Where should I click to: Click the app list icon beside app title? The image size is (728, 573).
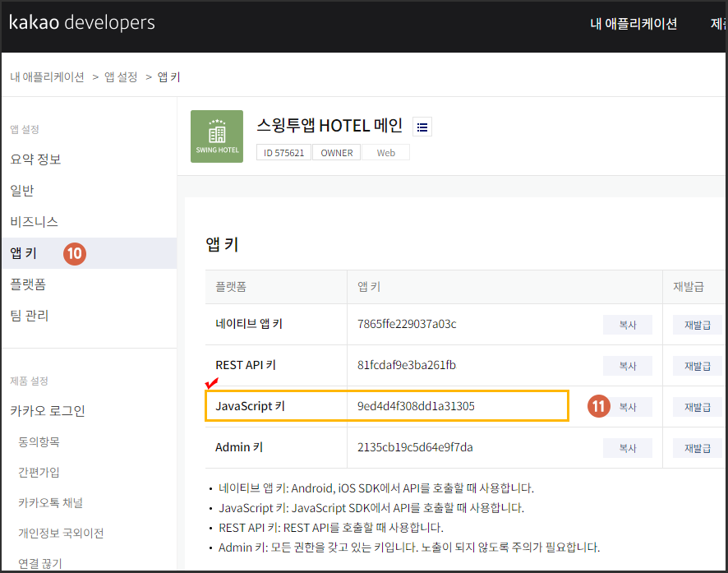coord(422,127)
